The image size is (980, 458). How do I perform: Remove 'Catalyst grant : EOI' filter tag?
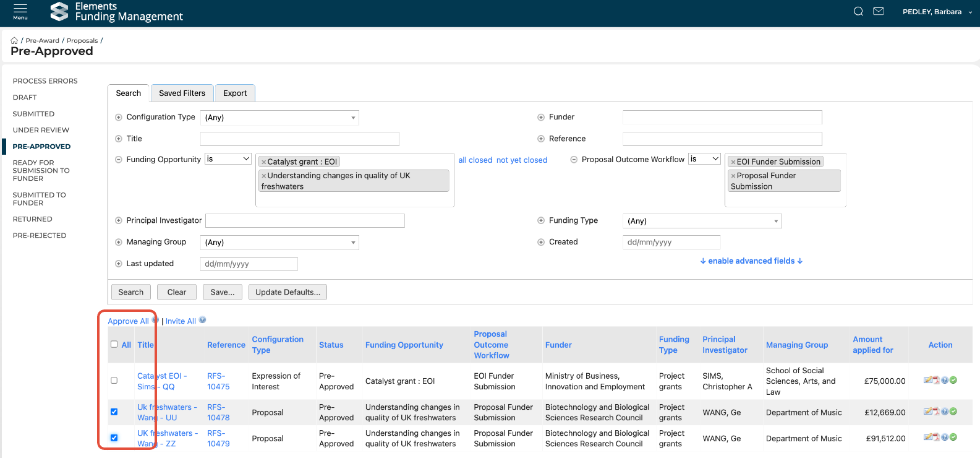264,162
